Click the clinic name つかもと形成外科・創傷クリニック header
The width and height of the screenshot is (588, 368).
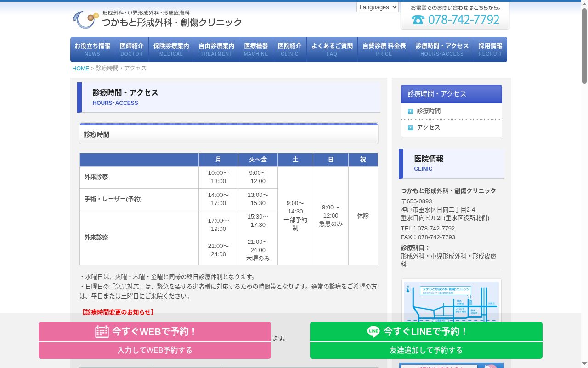click(172, 22)
